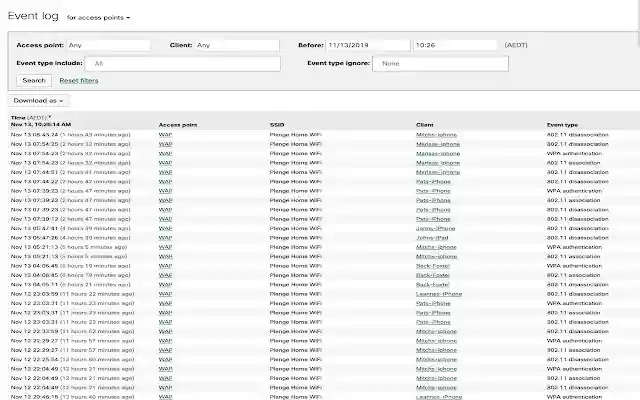
Task: Open Johns-iPad client in the 05:47:26 row
Action: click(432, 238)
